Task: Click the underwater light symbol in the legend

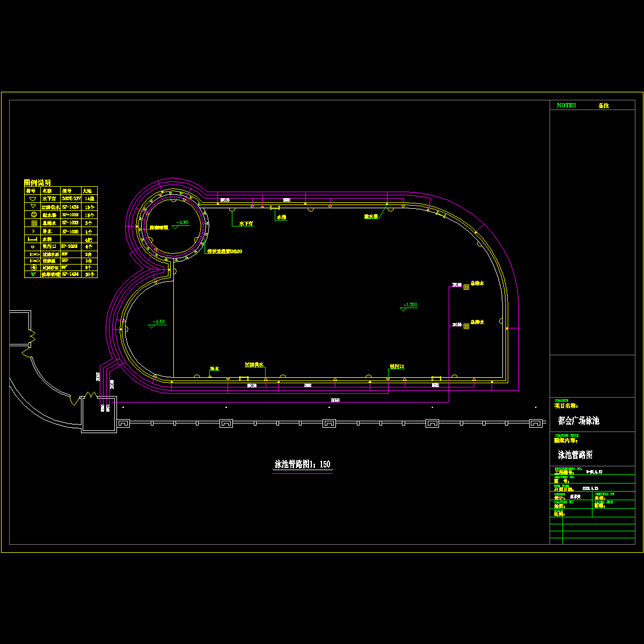Action: tap(32, 199)
